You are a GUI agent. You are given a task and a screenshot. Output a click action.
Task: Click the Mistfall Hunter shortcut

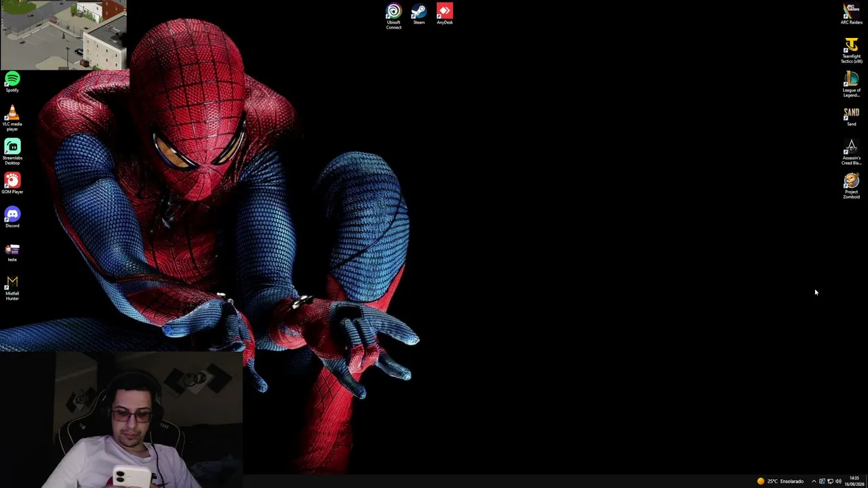click(x=12, y=287)
